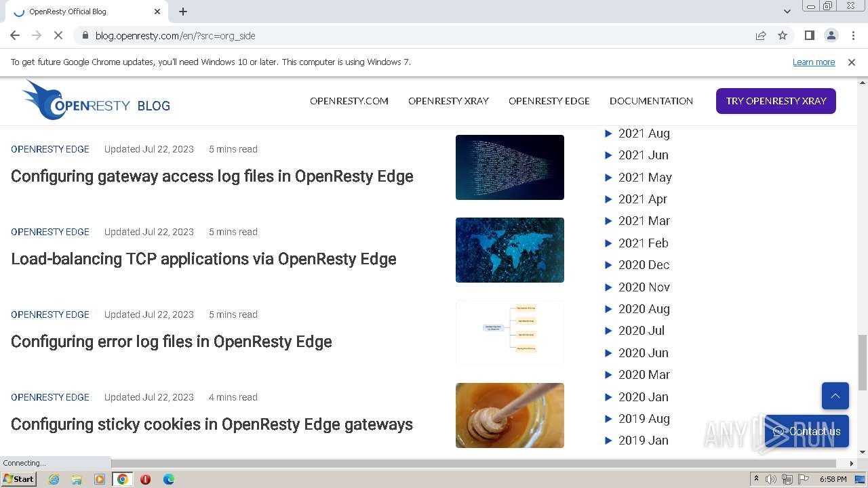868x488 pixels.
Task: Open article Configuring sticky cookies
Action: (x=212, y=424)
